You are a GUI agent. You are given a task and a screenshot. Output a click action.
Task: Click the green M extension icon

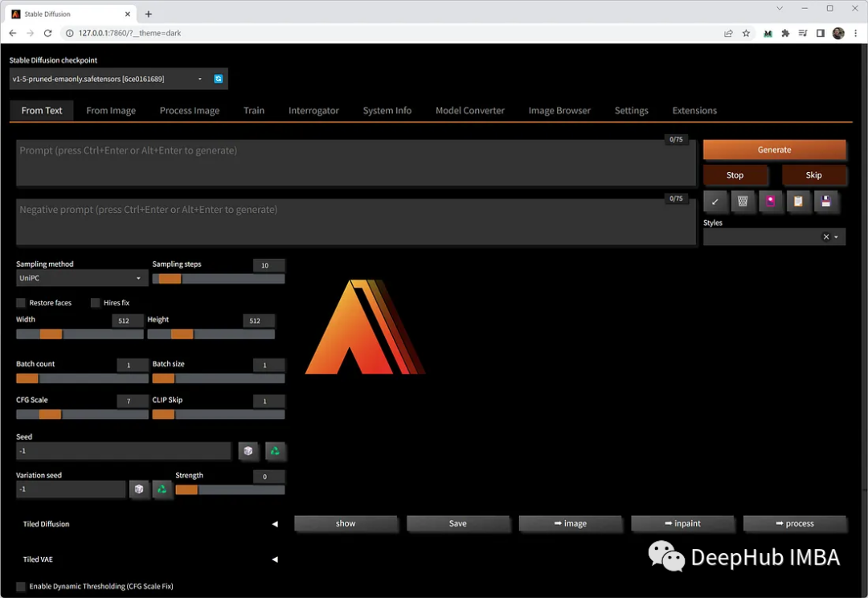768,33
